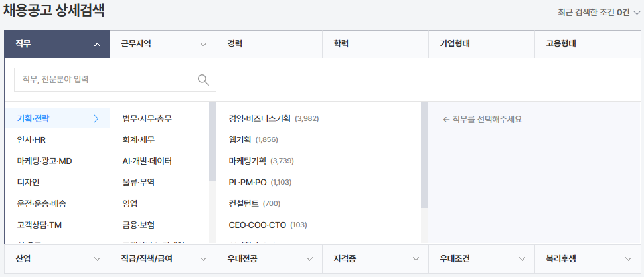
Task: Click the magnifier search icon
Action: [203, 80]
